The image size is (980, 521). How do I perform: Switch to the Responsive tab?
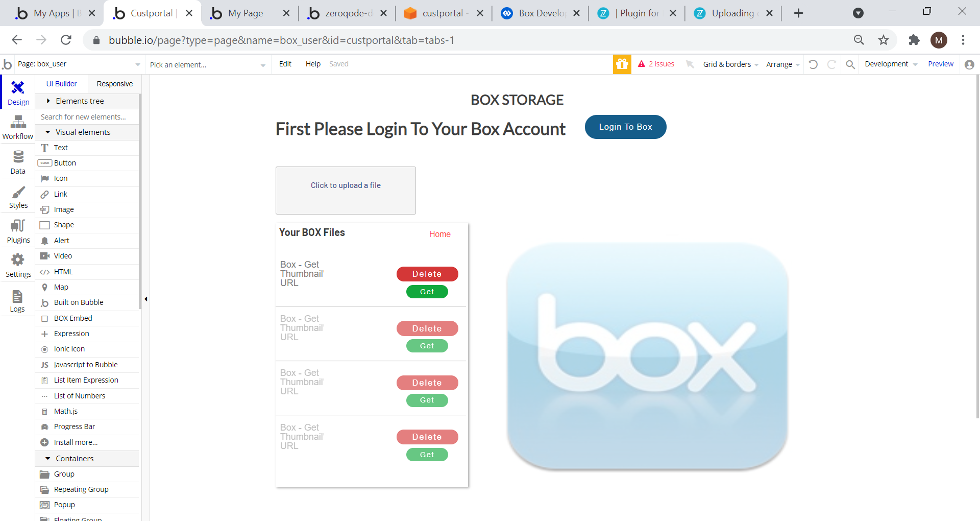click(114, 84)
